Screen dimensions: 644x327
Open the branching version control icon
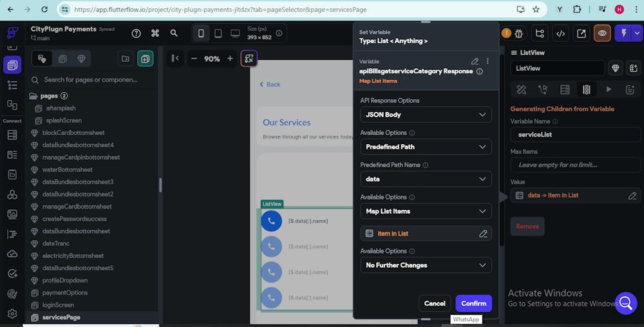tap(540, 33)
